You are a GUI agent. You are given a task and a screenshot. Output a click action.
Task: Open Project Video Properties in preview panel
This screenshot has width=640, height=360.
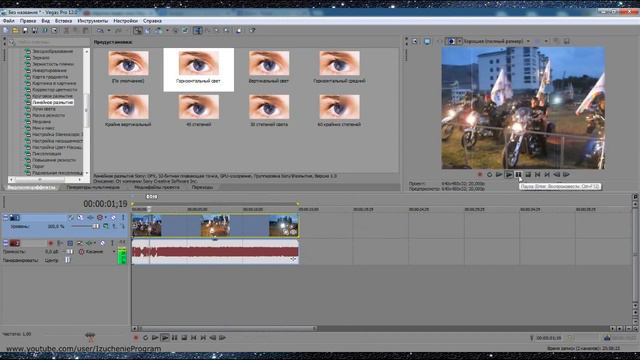click(415, 41)
